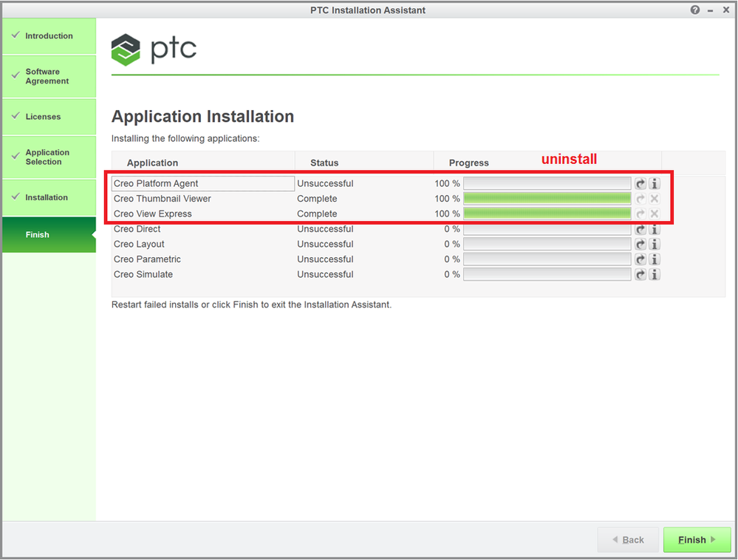738x560 pixels.
Task: Click Complete status of Creo View Express
Action: point(317,214)
